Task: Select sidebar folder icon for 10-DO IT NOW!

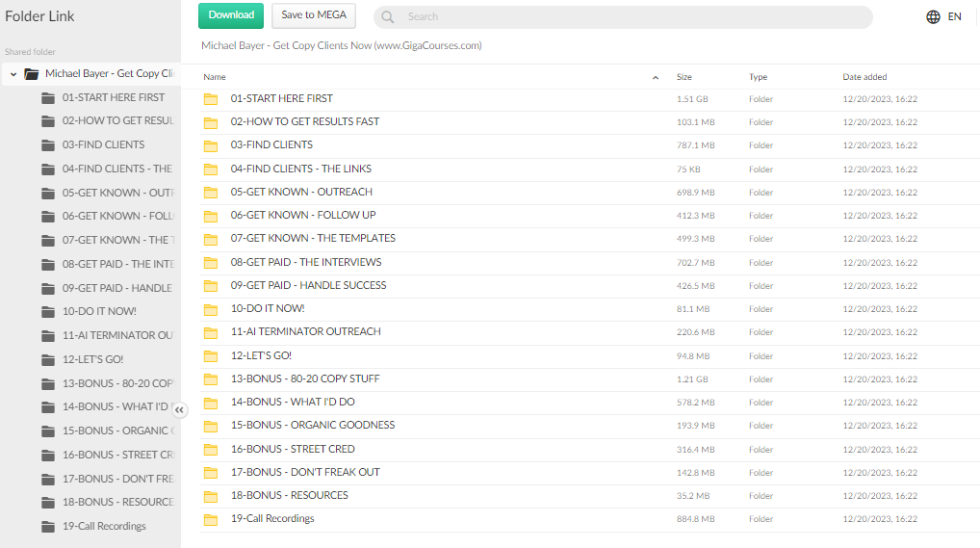Action: 48,312
